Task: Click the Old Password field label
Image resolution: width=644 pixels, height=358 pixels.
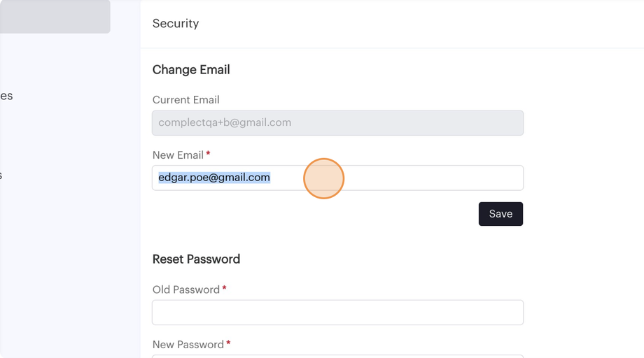Action: [x=185, y=289]
